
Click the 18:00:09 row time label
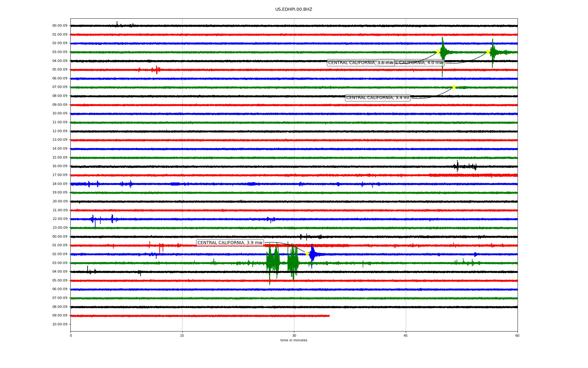(x=60, y=184)
